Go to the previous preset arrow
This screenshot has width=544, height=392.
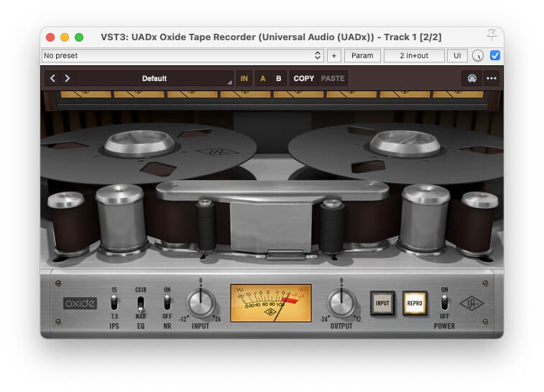(52, 78)
